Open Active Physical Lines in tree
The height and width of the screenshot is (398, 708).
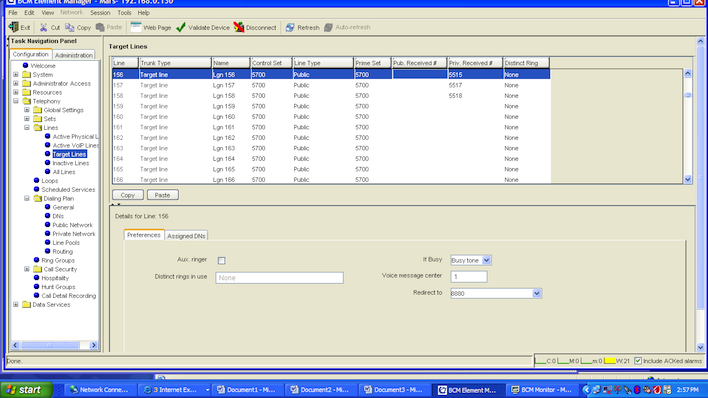pyautogui.click(x=75, y=136)
